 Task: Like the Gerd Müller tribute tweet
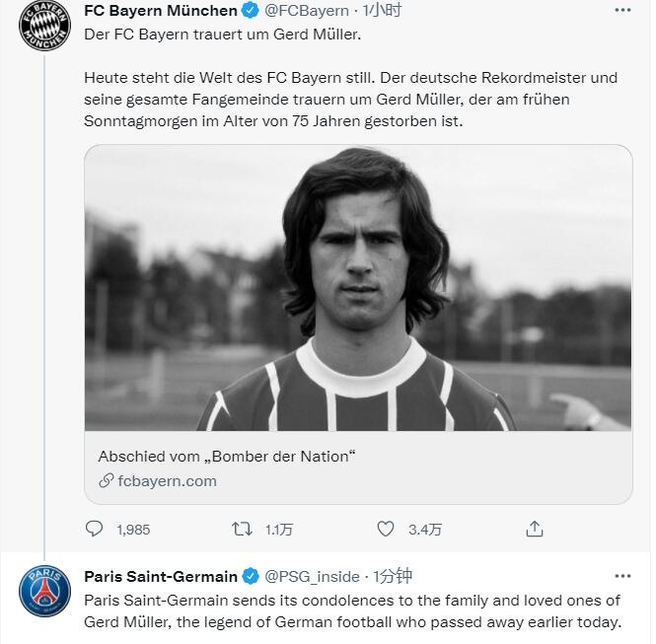[386, 529]
